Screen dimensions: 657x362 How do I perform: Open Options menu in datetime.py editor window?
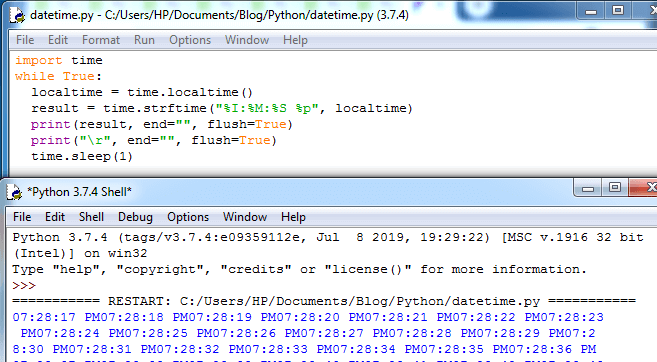coord(190,40)
